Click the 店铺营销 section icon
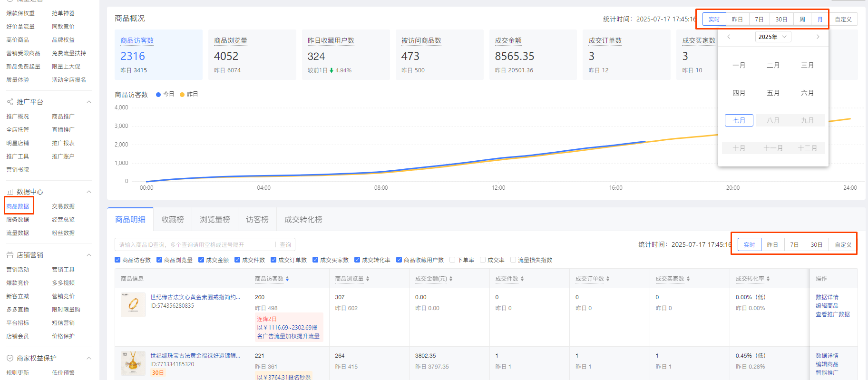 click(x=10, y=255)
